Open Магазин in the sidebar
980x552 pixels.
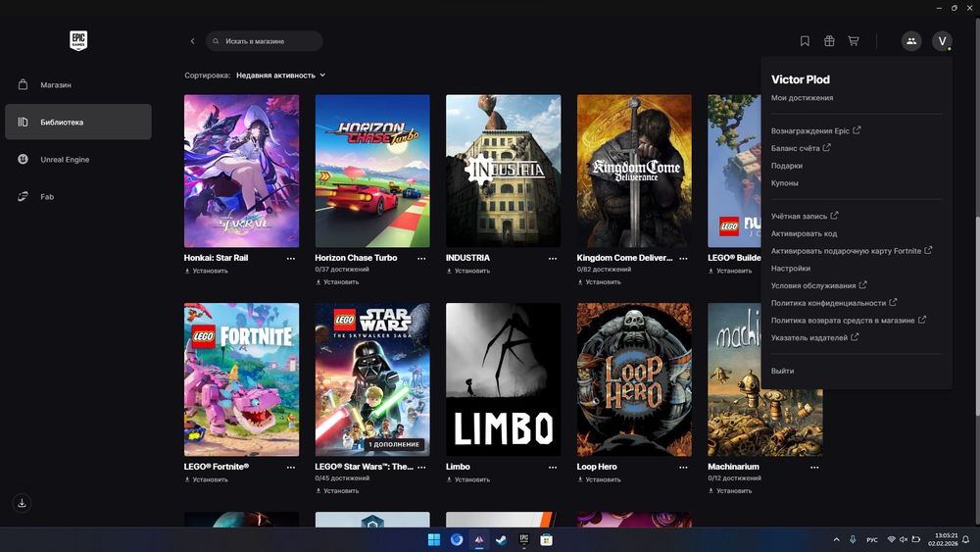click(78, 84)
